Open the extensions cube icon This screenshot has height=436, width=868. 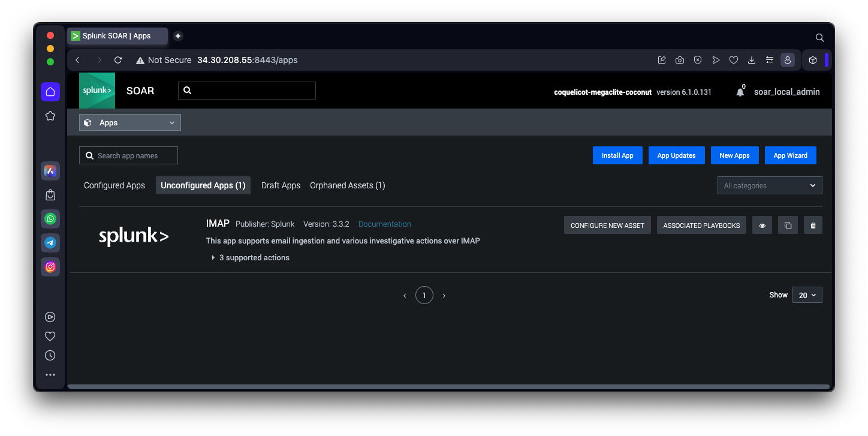click(x=813, y=60)
